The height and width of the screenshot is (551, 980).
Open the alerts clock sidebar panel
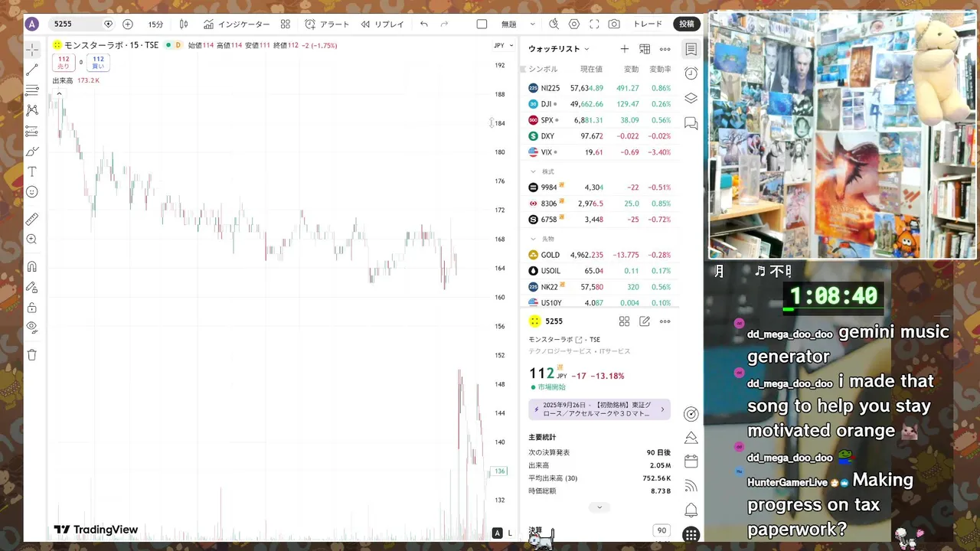[x=691, y=73]
